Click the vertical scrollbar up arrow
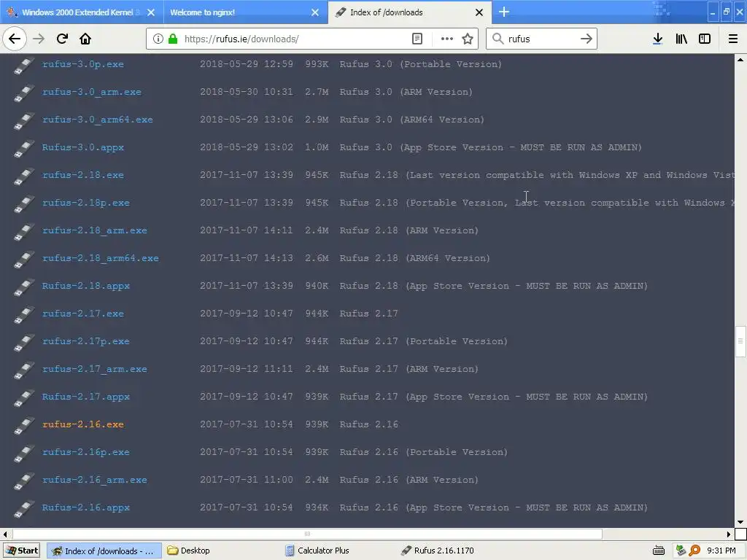This screenshot has width=747, height=560. (x=740, y=60)
